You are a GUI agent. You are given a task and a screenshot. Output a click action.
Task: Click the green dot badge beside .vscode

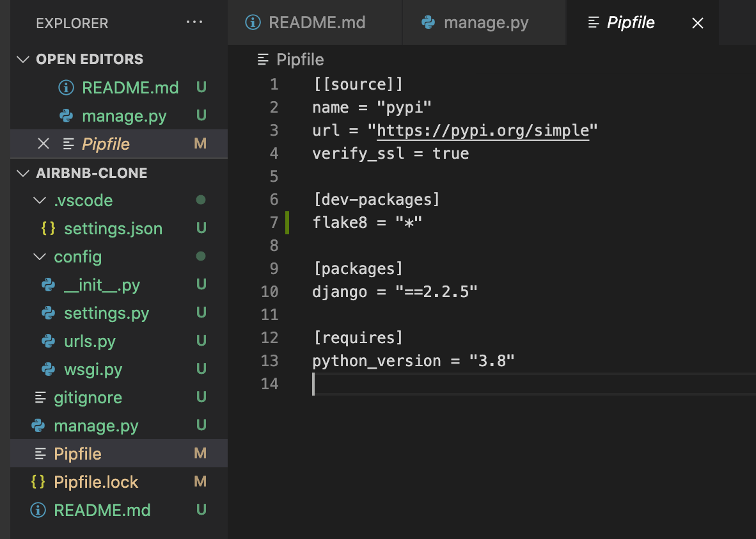tap(201, 200)
